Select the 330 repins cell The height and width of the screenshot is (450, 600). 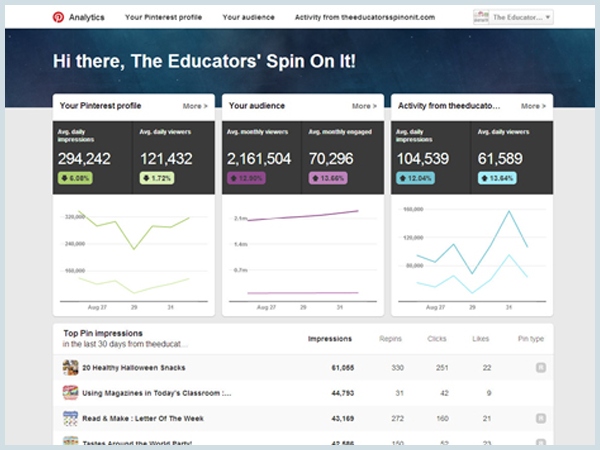[398, 368]
